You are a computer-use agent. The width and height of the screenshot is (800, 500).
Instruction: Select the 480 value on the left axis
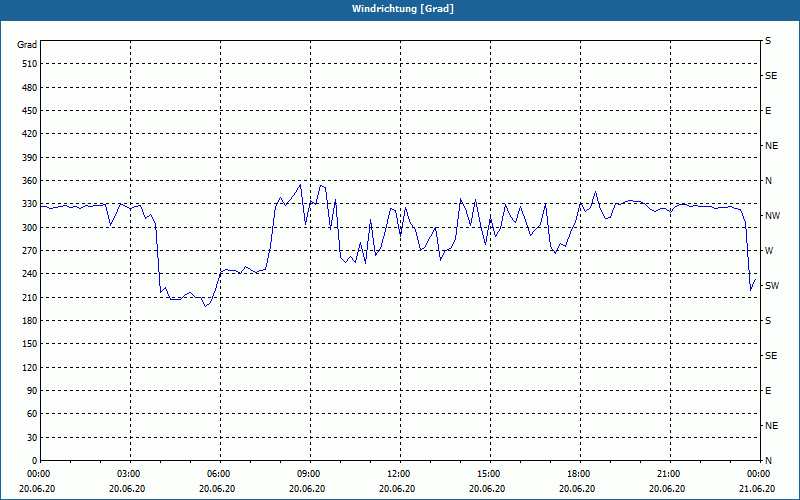pyautogui.click(x=30, y=87)
